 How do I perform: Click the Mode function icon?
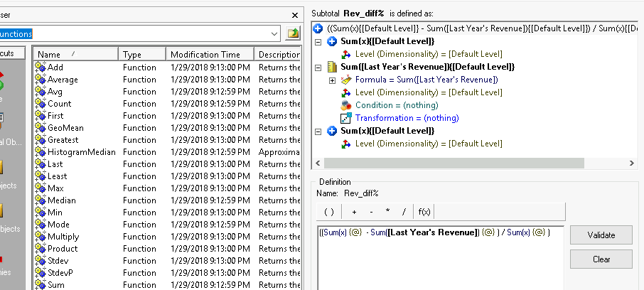[41, 225]
